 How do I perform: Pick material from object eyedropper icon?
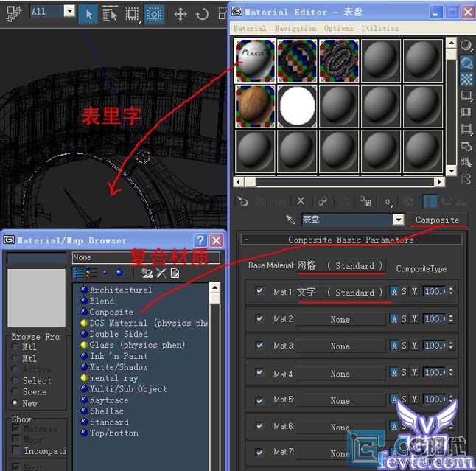(x=290, y=219)
